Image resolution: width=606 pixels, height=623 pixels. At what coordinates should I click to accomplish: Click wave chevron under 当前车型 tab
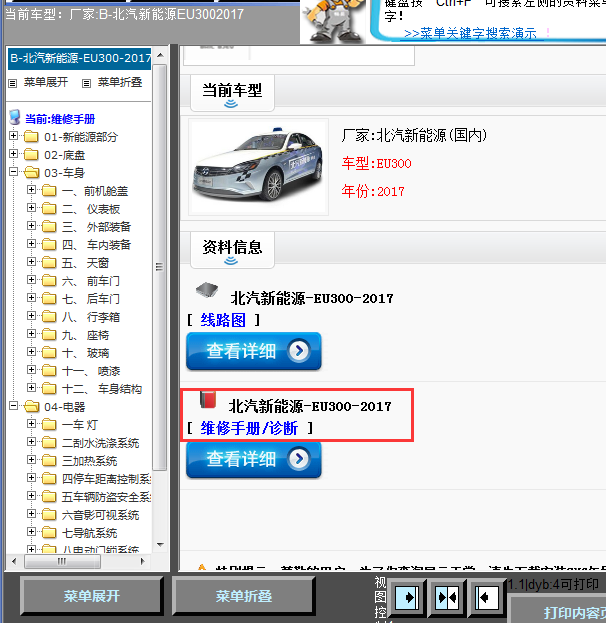[231, 104]
